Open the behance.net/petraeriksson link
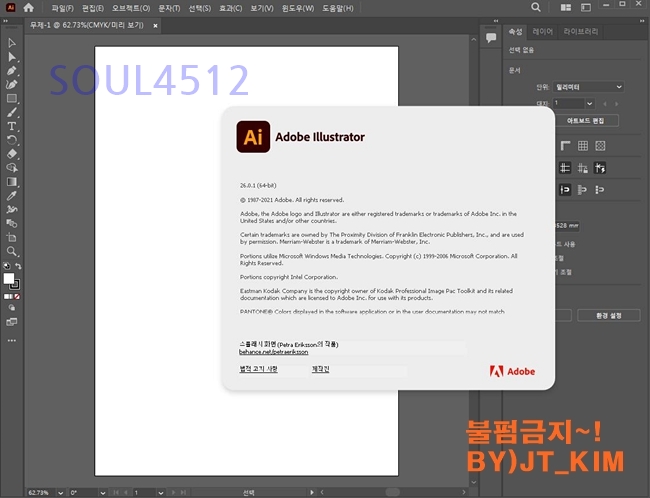Viewport: 650px width, 498px height. coord(274,352)
